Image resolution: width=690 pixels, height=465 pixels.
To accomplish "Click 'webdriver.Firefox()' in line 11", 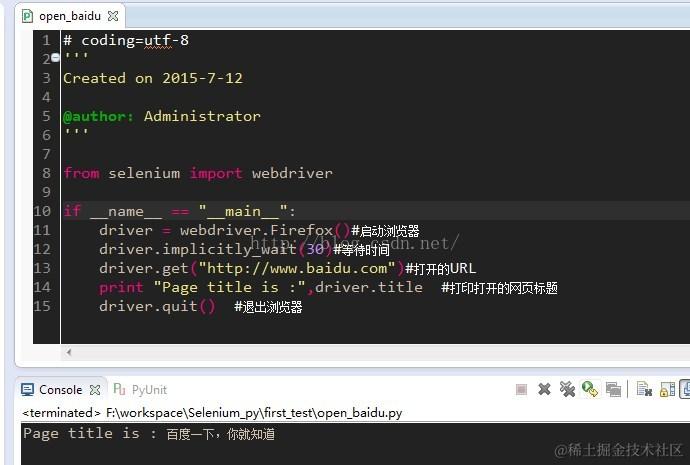I will (265, 231).
